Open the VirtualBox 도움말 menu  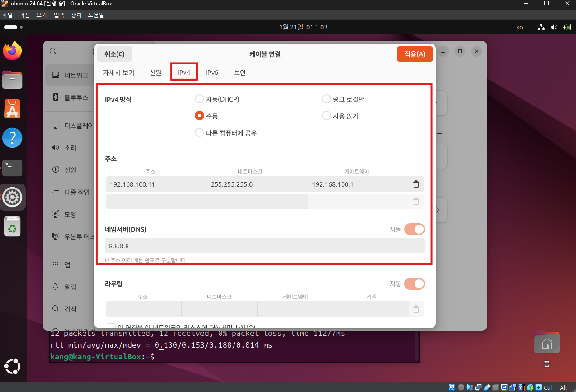tap(96, 15)
